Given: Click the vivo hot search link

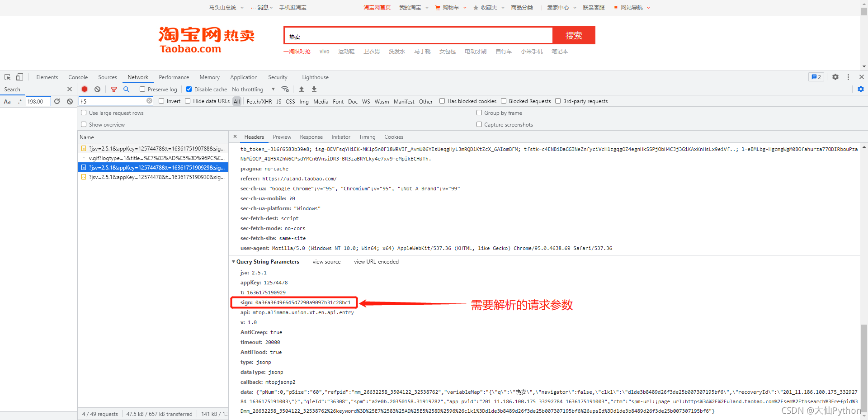Looking at the screenshot, I should (324, 52).
